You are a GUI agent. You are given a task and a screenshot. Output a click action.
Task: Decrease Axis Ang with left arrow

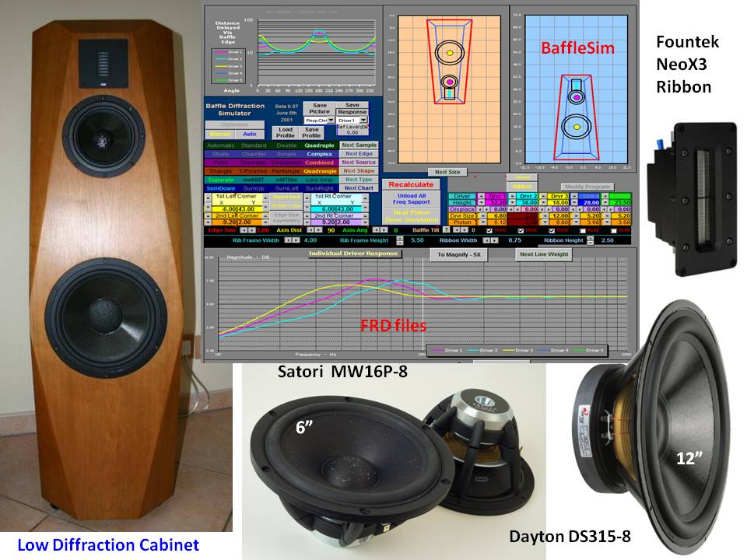pyautogui.click(x=377, y=230)
